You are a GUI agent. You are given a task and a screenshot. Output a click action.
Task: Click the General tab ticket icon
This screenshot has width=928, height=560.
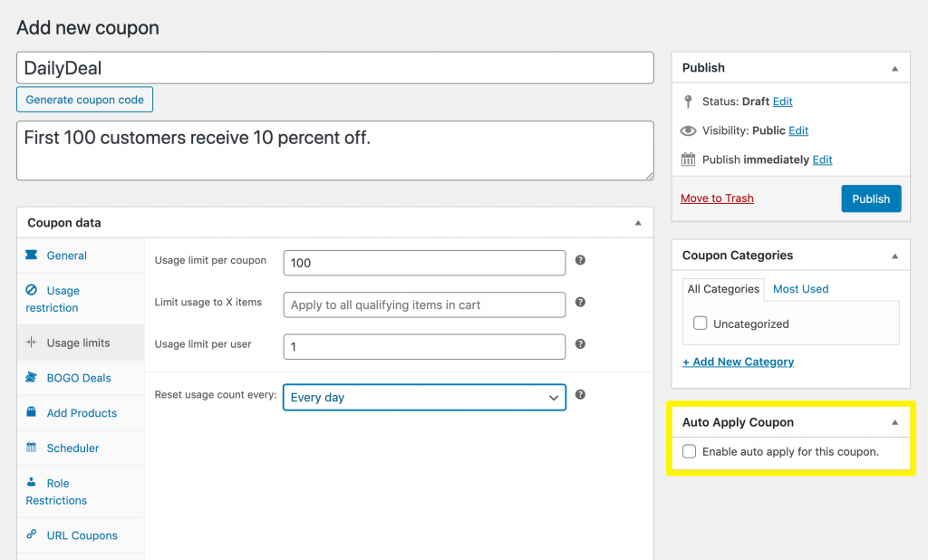[32, 255]
